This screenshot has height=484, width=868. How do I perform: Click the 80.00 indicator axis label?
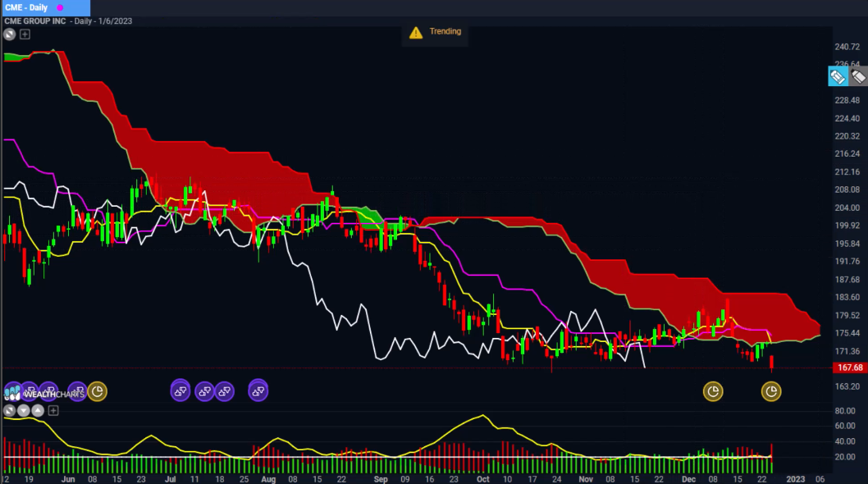[x=845, y=411]
